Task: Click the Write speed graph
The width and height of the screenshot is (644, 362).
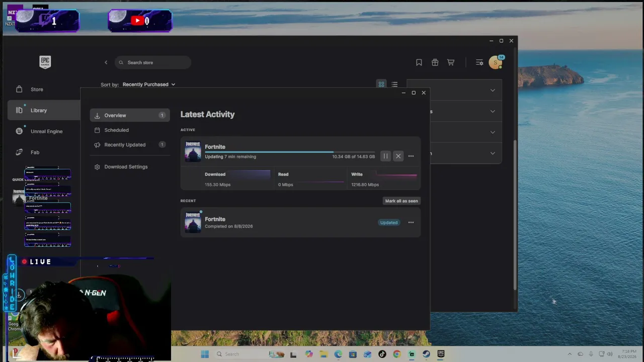Action: point(396,175)
